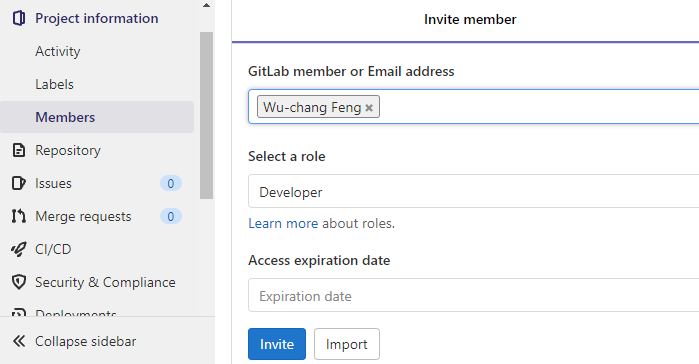Screen dimensions: 699x364
Task: Open the Developer role dropdown
Action: (x=473, y=191)
